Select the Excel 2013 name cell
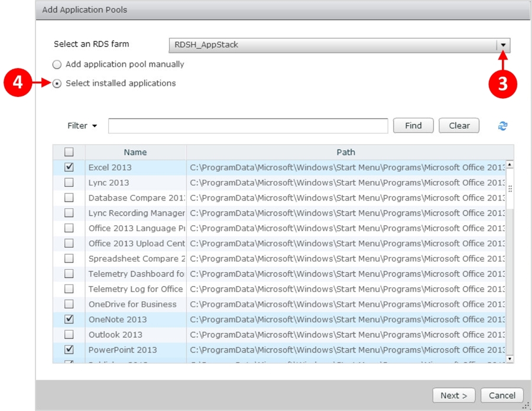Viewport: 532px width, 411px height. tap(135, 167)
